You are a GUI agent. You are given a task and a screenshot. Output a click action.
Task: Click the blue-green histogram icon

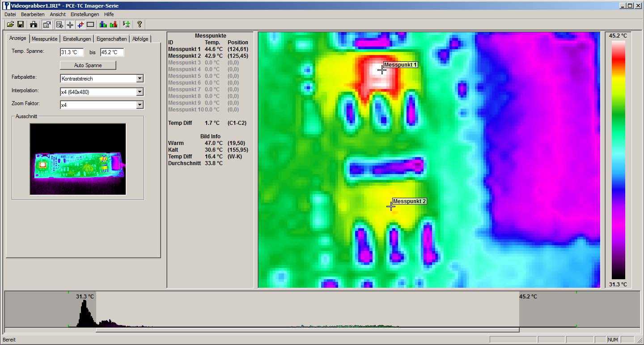(103, 24)
